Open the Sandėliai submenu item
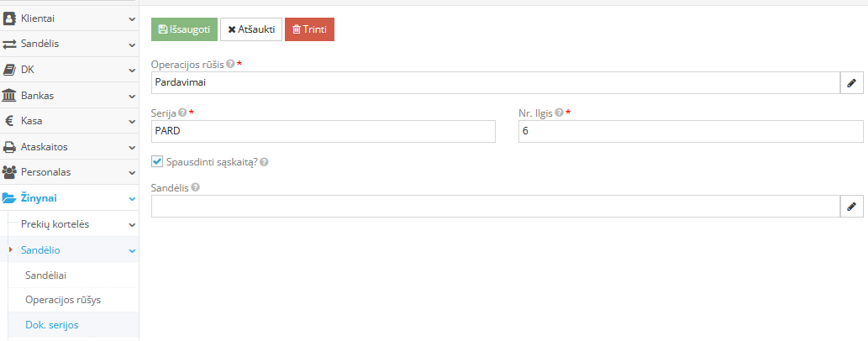The image size is (868, 341). tap(46, 275)
